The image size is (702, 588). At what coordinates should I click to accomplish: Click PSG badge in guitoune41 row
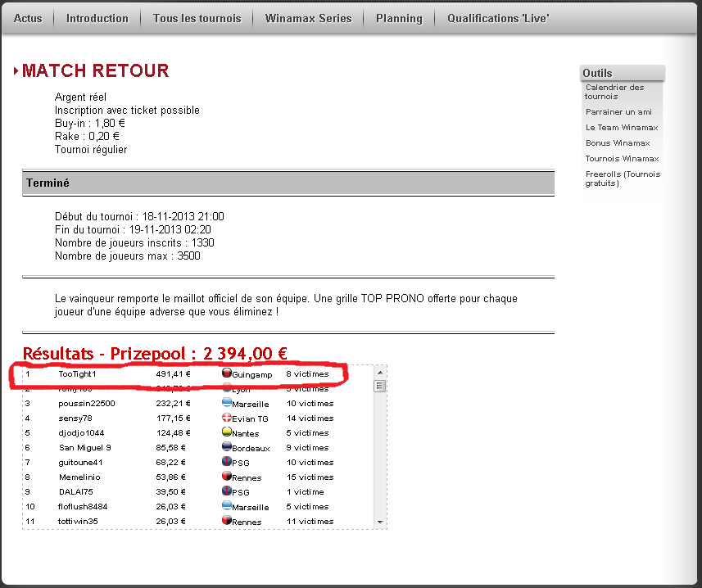(x=227, y=461)
